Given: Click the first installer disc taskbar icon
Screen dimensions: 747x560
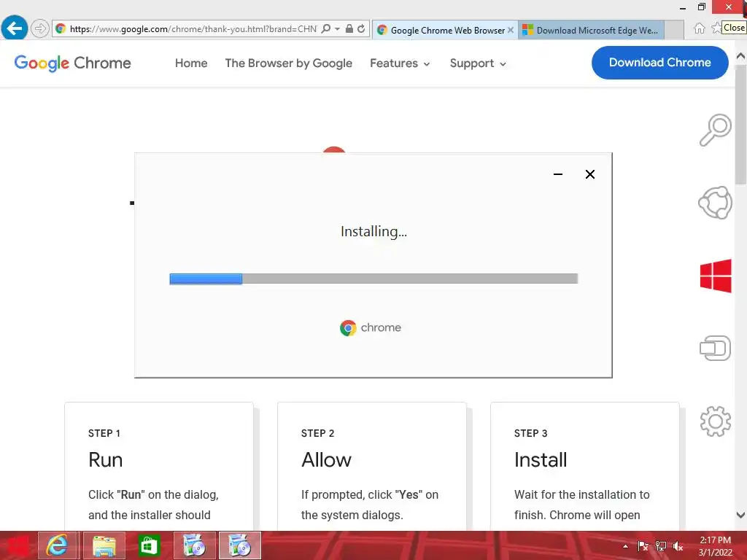Looking at the screenshot, I should tap(194, 545).
